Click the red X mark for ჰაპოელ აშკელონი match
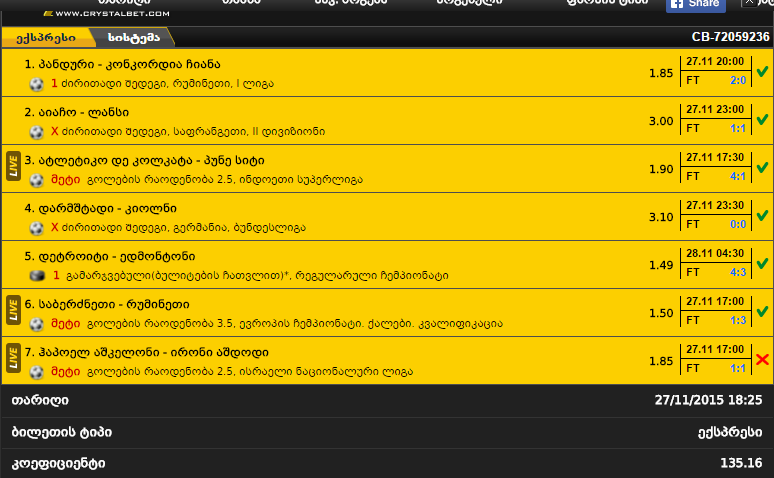The height and width of the screenshot is (478, 774). [x=762, y=359]
